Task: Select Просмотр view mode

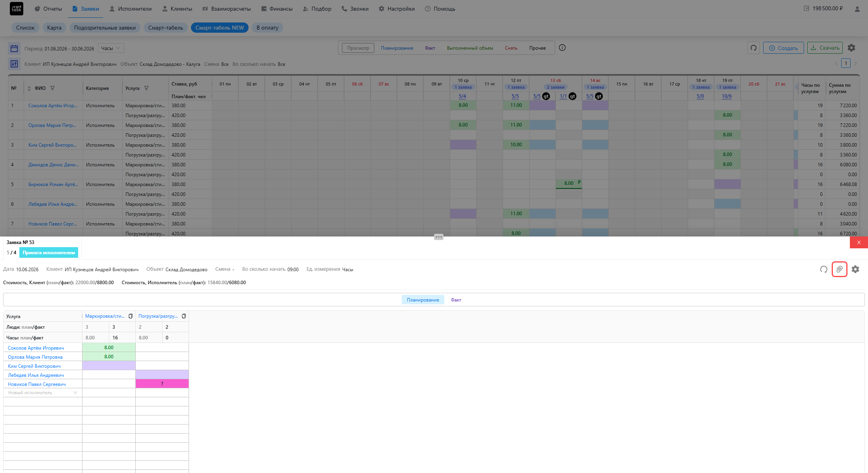Action: [358, 48]
